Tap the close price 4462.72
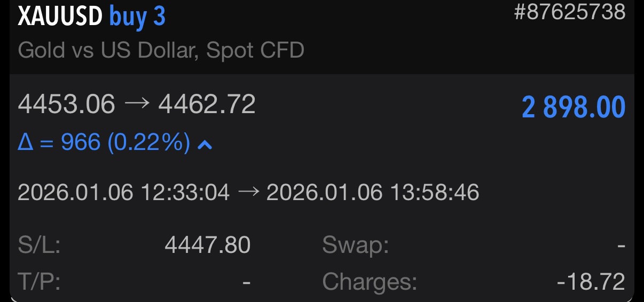This screenshot has width=644, height=302. 207,105
